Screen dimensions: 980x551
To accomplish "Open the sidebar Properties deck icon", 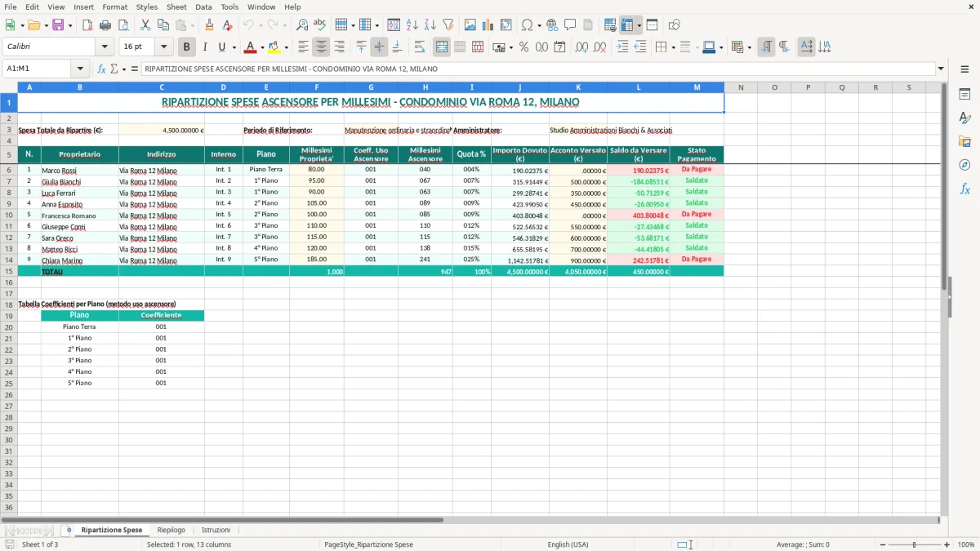I will coord(964,95).
